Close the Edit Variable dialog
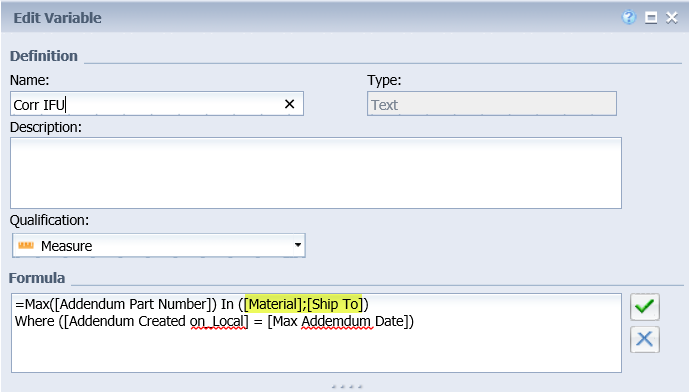Viewport: 689px width, 392px height. point(671,18)
